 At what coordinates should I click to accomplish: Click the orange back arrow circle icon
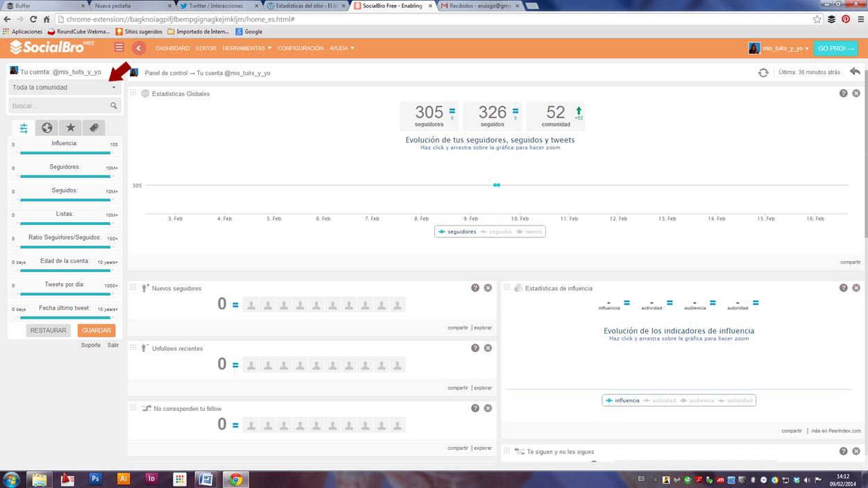click(139, 48)
